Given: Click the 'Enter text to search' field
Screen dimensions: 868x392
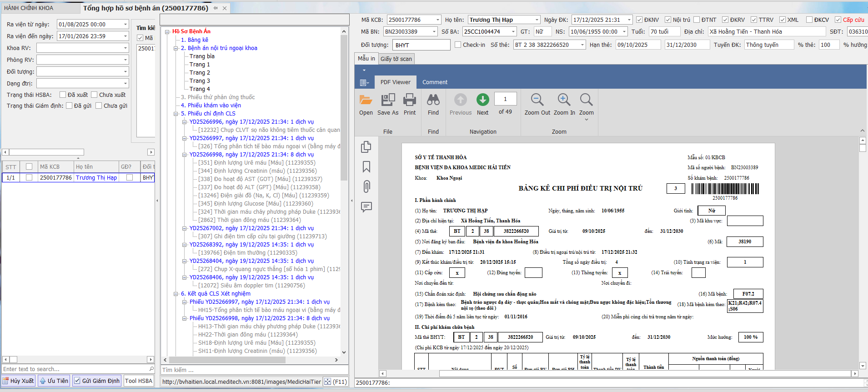Looking at the screenshot, I should point(75,369).
